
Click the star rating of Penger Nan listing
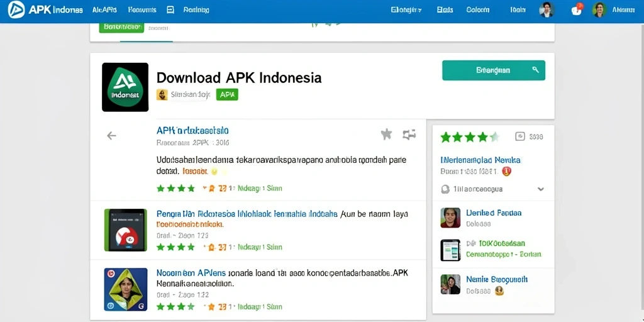click(176, 247)
